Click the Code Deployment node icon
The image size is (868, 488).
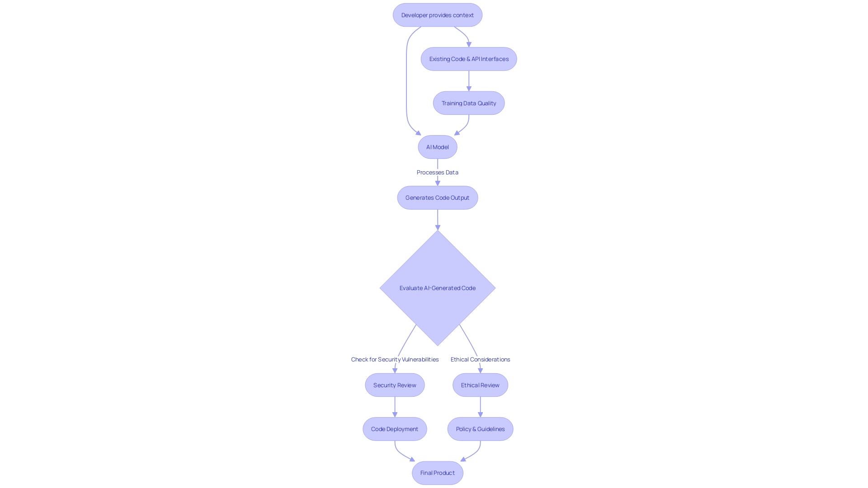tap(395, 428)
